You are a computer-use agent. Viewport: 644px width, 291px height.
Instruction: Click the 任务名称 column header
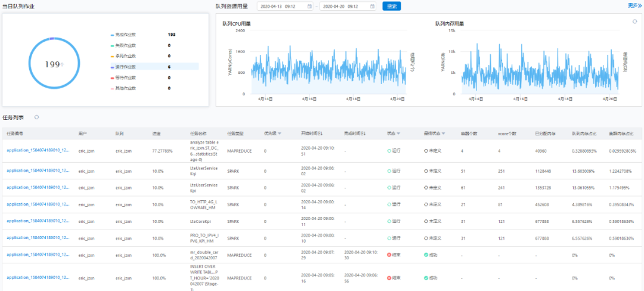(199, 134)
